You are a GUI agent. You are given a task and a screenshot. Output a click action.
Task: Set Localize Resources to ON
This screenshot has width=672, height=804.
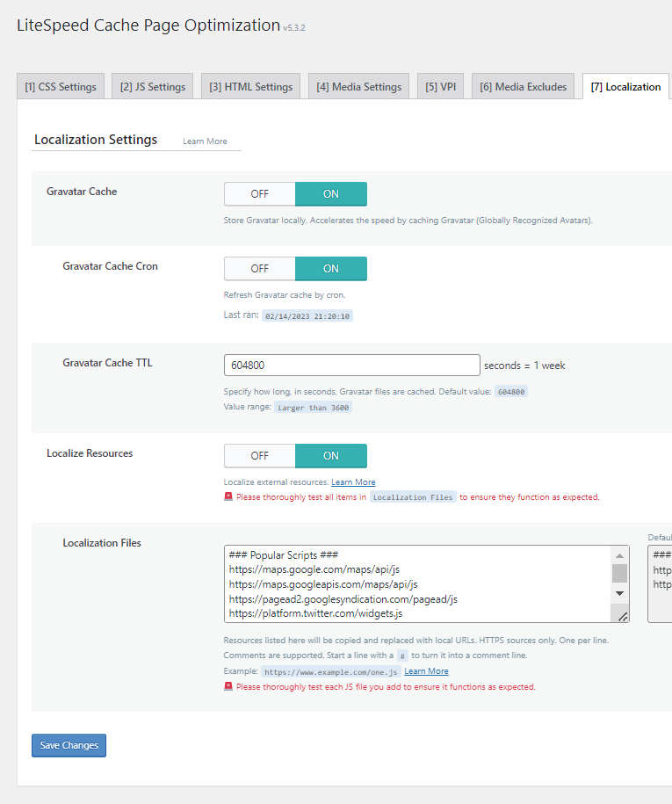point(330,456)
